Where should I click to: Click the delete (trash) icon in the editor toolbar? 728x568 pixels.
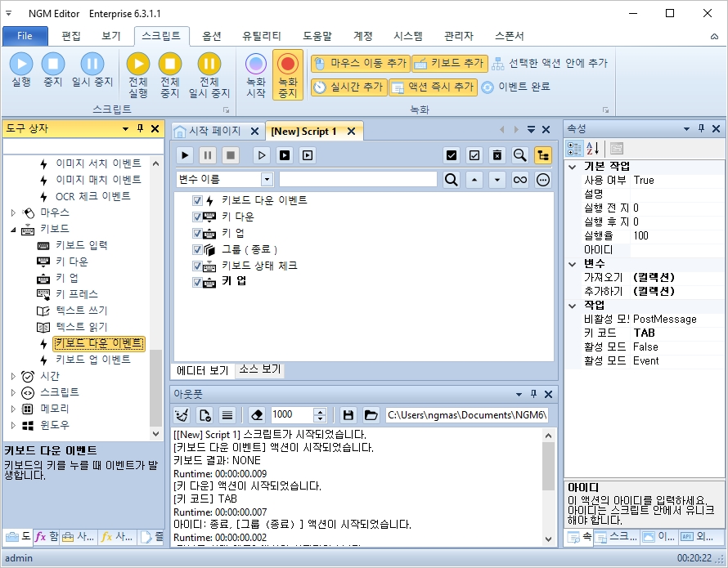[497, 155]
